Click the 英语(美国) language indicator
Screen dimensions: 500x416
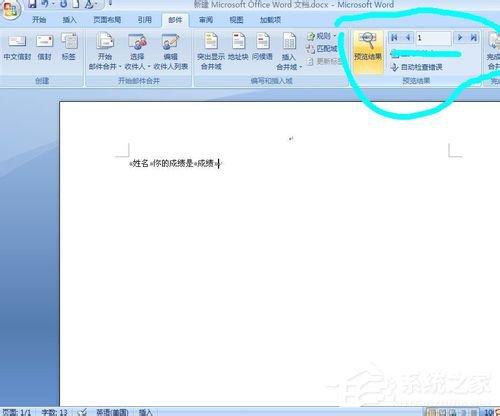112,412
